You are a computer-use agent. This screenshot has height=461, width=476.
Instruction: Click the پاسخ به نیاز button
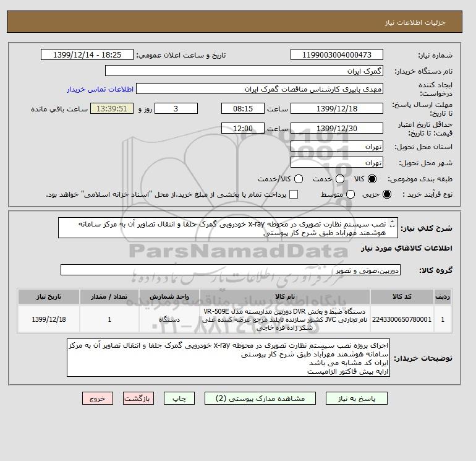pyautogui.click(x=357, y=399)
